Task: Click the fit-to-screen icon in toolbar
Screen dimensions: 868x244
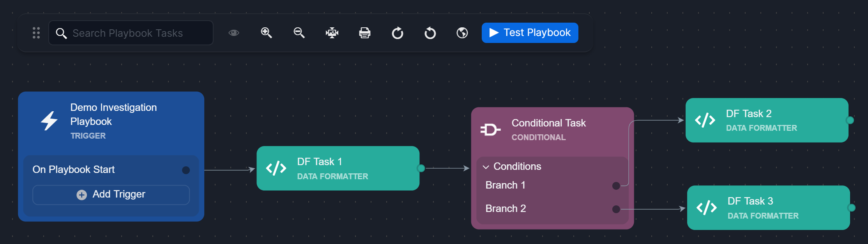Action: [332, 33]
